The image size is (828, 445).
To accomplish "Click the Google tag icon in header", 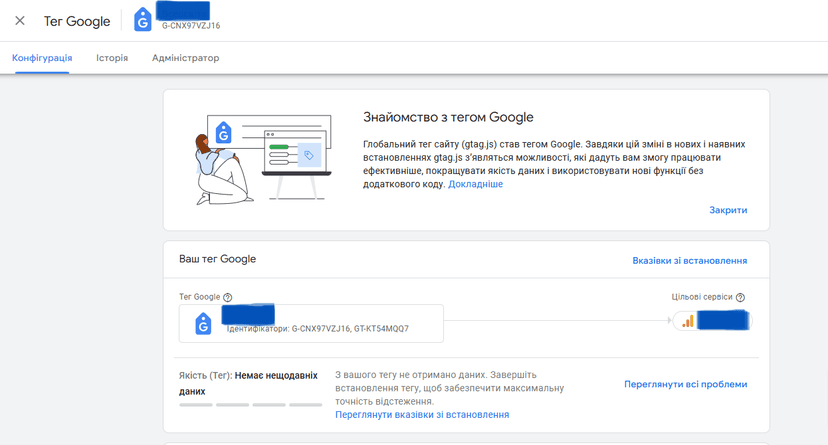I will click(x=143, y=21).
